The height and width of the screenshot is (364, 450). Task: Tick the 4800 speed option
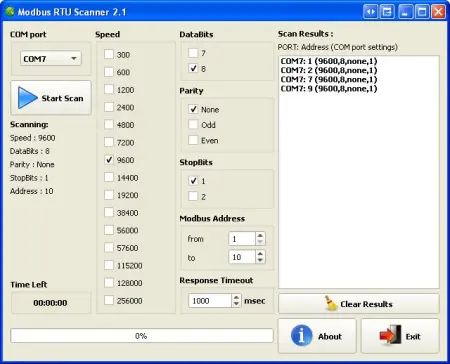(109, 124)
